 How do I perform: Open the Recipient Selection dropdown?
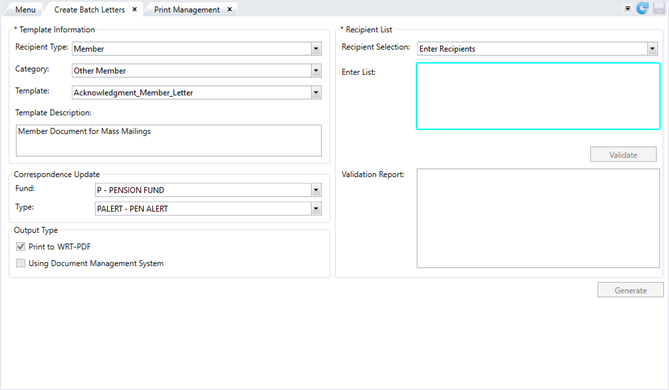coord(652,49)
